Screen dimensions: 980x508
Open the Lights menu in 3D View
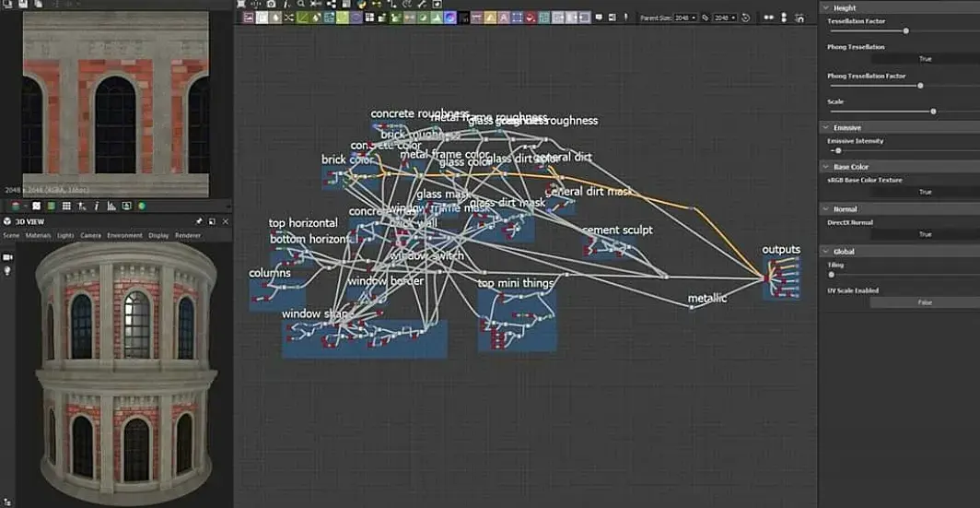(65, 236)
